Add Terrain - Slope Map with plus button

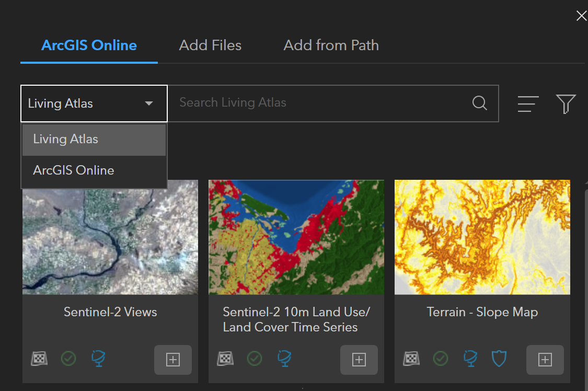(545, 360)
